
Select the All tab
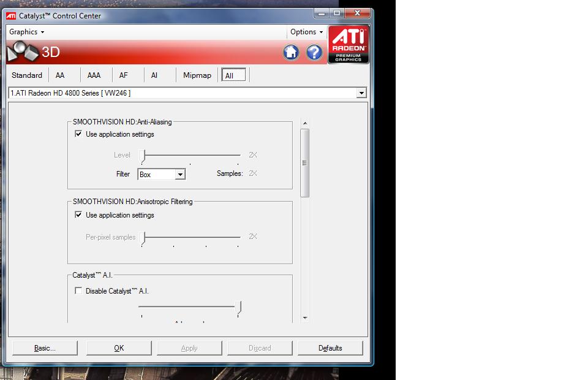click(x=233, y=75)
